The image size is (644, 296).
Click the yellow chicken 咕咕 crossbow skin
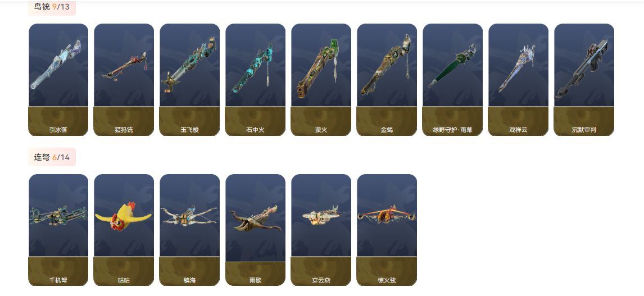pos(124,230)
